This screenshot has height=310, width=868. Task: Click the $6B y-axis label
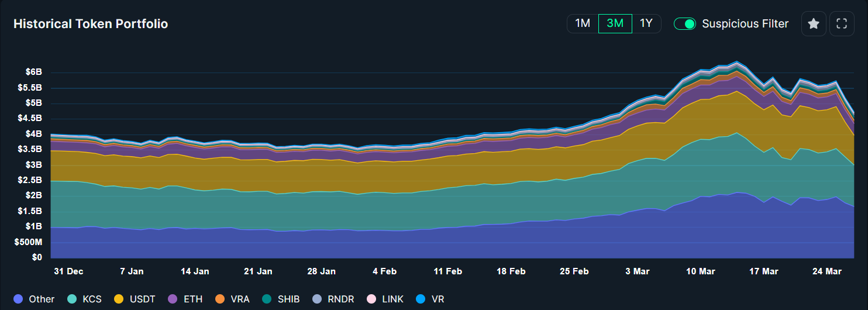(x=33, y=73)
